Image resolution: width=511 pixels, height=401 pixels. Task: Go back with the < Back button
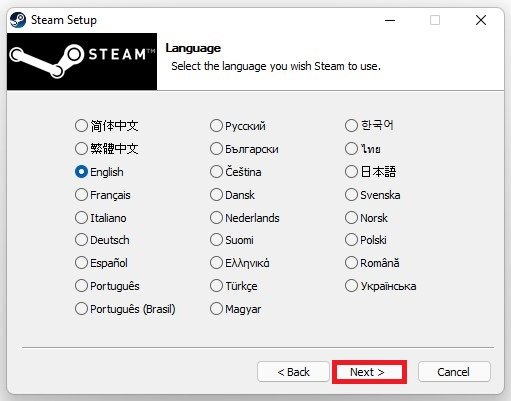pyautogui.click(x=293, y=372)
